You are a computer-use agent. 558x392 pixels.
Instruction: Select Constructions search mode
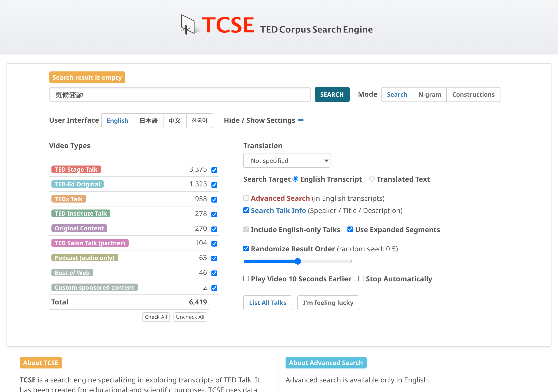pos(473,95)
